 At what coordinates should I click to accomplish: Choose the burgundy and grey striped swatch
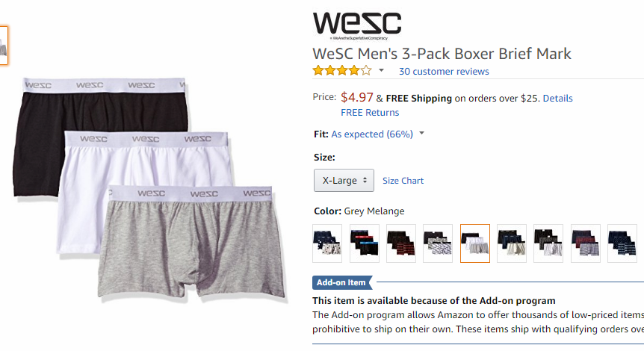pos(586,243)
